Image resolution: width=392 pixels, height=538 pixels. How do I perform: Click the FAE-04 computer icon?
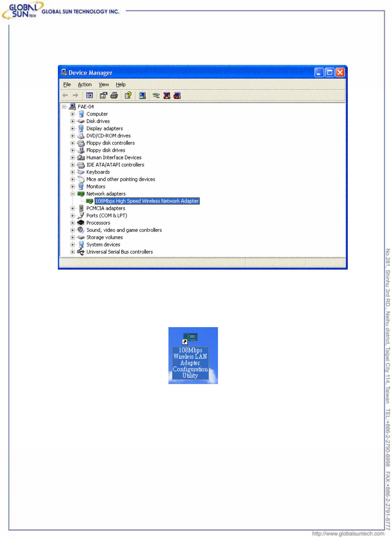pyautogui.click(x=73, y=106)
